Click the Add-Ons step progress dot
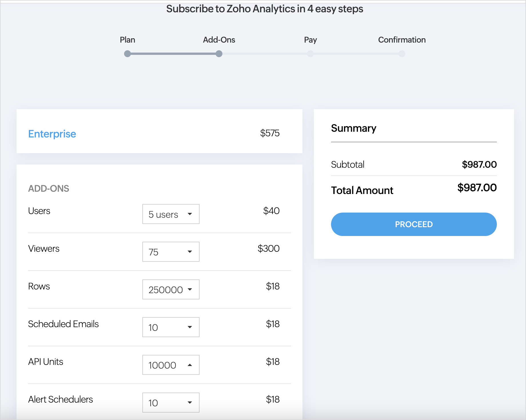The height and width of the screenshot is (420, 526). pyautogui.click(x=219, y=54)
